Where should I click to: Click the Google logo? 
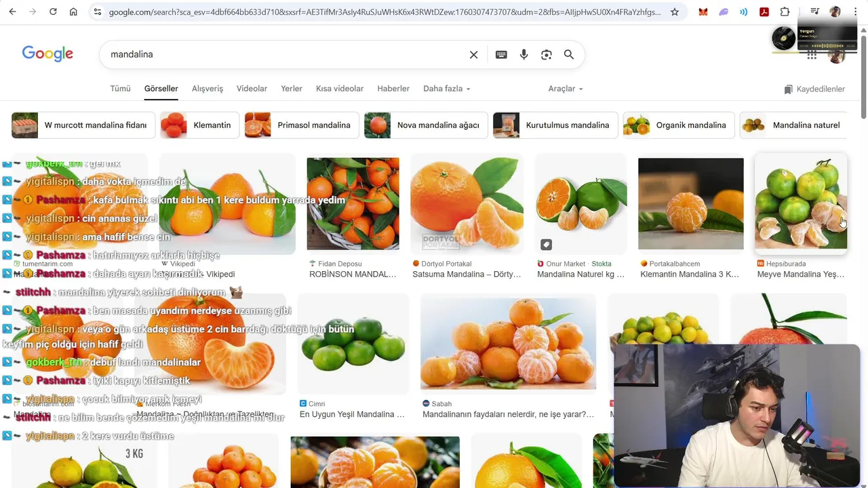(x=47, y=54)
